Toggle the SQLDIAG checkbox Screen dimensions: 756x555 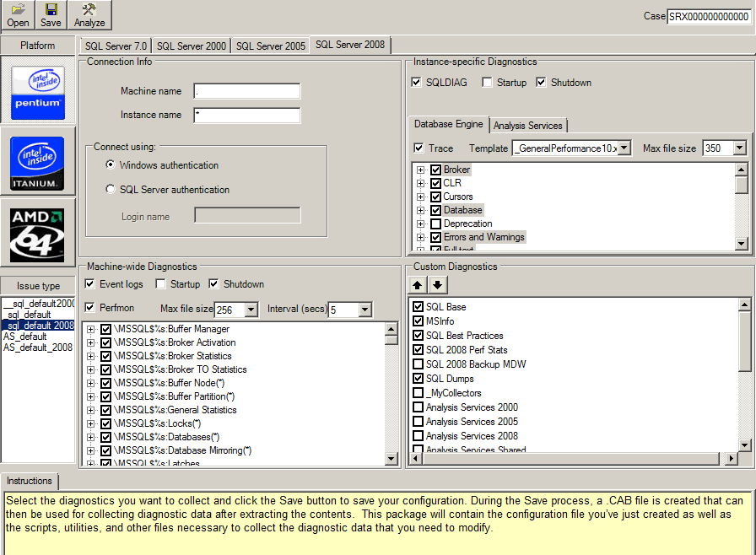pos(416,83)
